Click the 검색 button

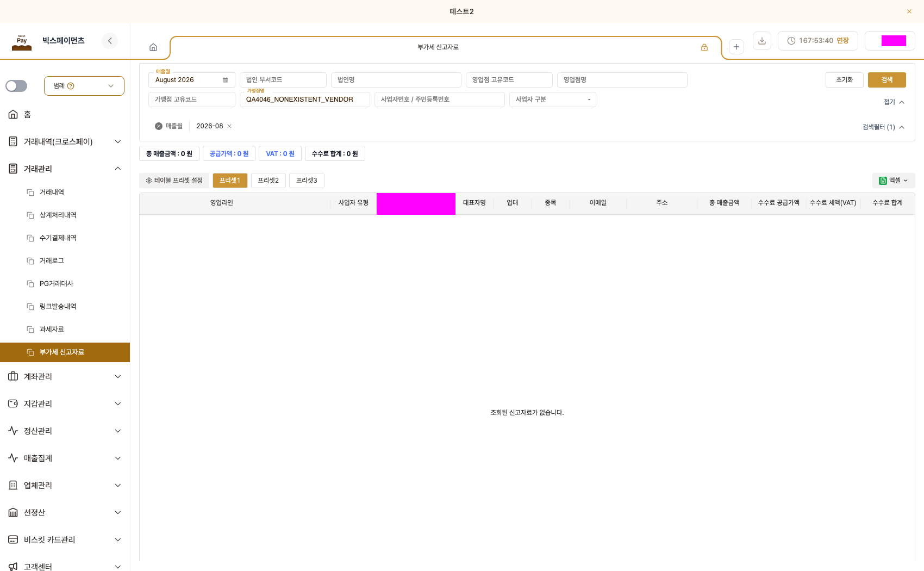pos(887,80)
